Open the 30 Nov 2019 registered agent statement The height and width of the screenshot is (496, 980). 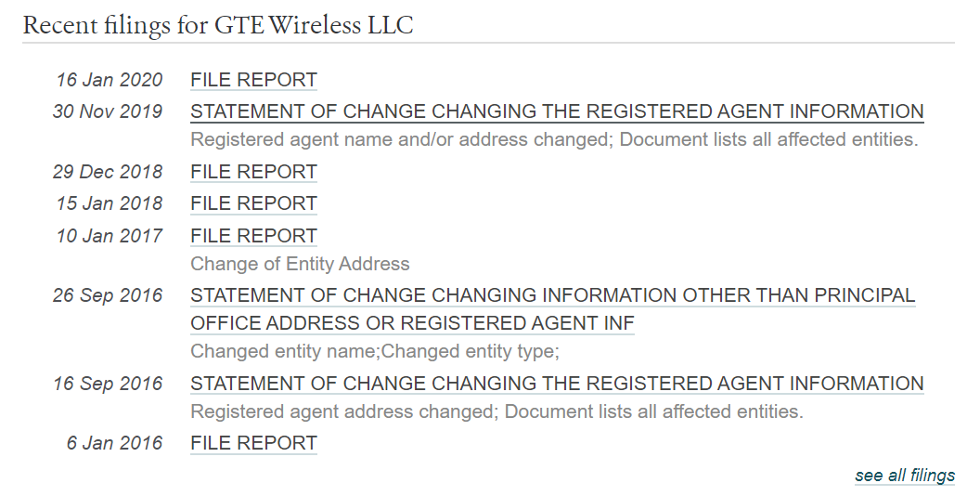557,111
